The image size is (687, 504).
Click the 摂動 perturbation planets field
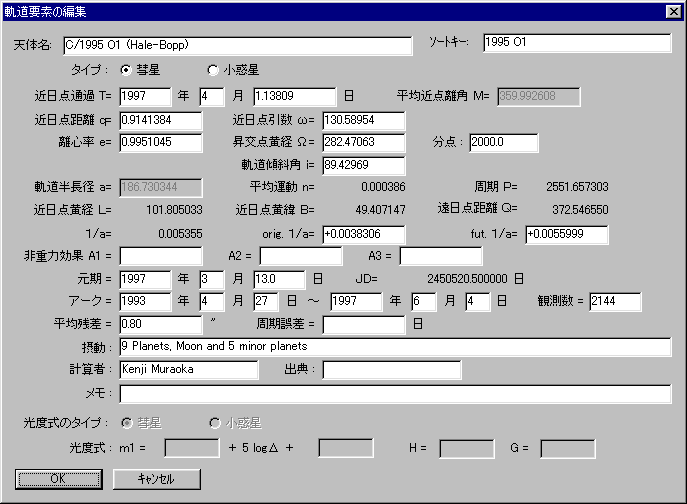pos(395,347)
